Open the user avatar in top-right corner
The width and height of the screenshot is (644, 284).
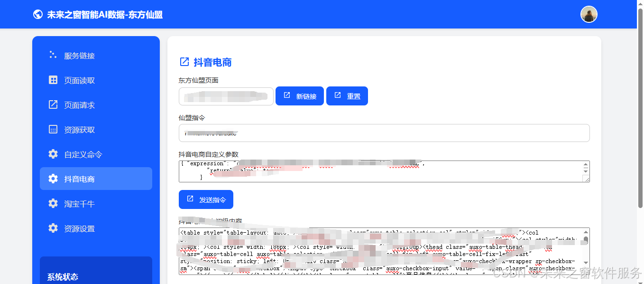(x=589, y=14)
